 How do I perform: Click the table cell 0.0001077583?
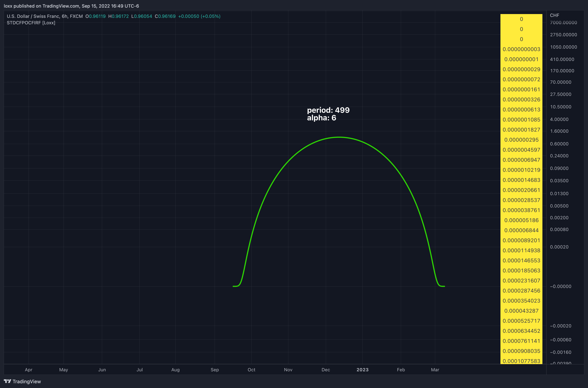coord(521,361)
